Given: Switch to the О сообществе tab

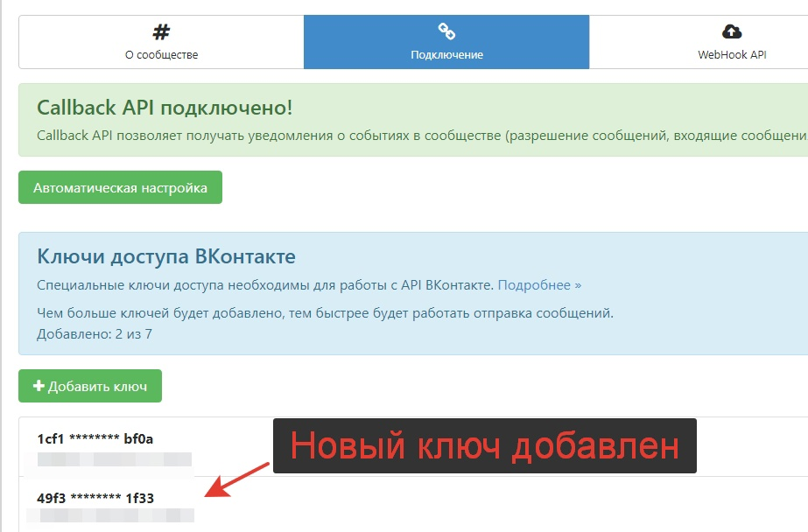Looking at the screenshot, I should [x=159, y=40].
